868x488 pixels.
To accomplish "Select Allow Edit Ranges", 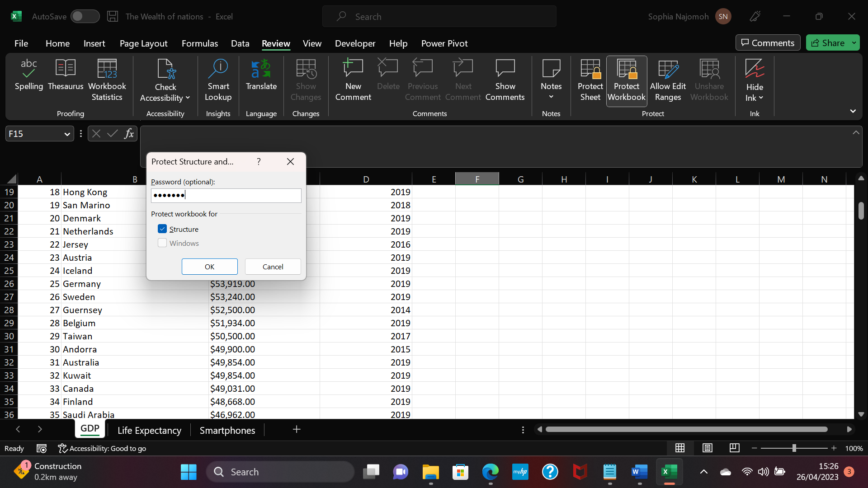I will tap(668, 79).
